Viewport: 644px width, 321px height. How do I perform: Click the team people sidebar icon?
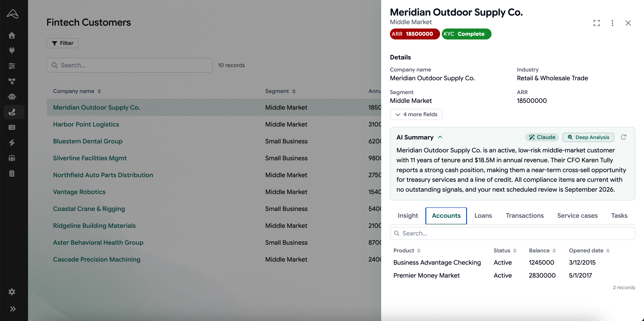coord(12,158)
